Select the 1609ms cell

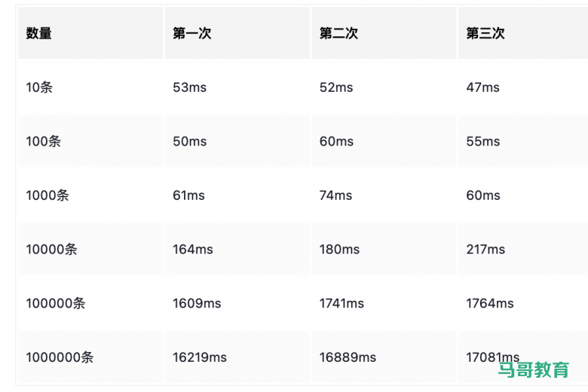coord(197,303)
